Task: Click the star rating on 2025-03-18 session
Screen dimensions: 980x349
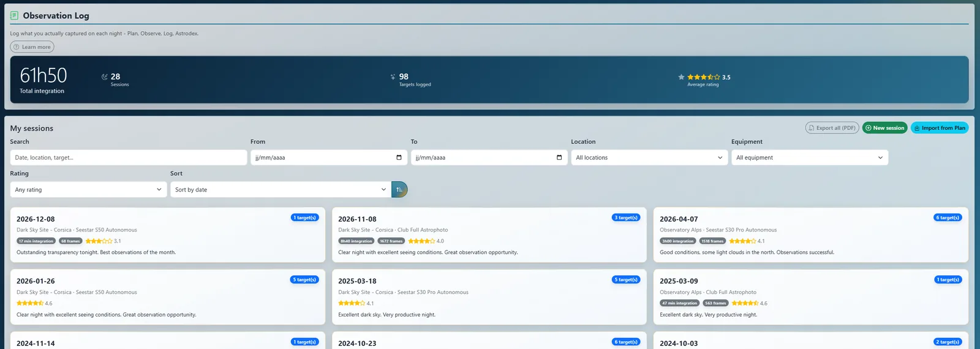Action: click(x=352, y=304)
